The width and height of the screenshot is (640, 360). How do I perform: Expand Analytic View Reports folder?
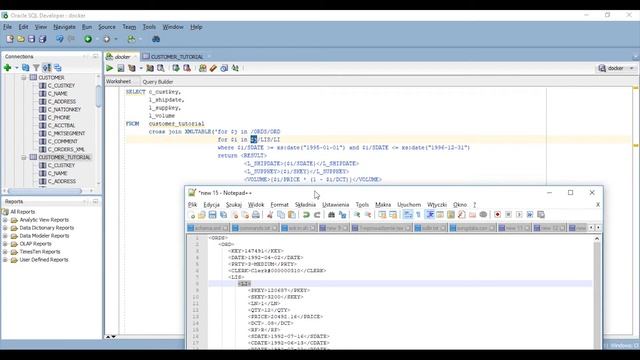(x=5, y=220)
